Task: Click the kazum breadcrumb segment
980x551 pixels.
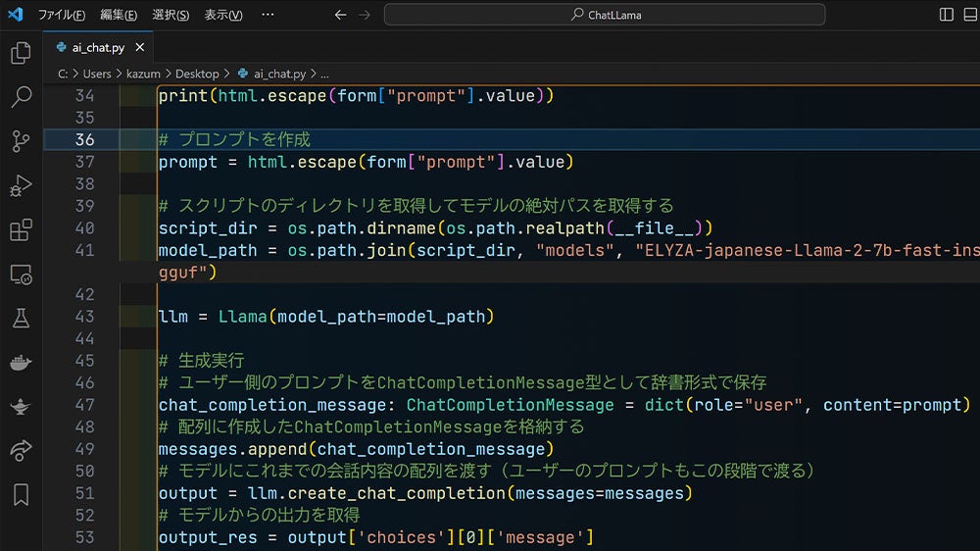Action: tap(143, 74)
